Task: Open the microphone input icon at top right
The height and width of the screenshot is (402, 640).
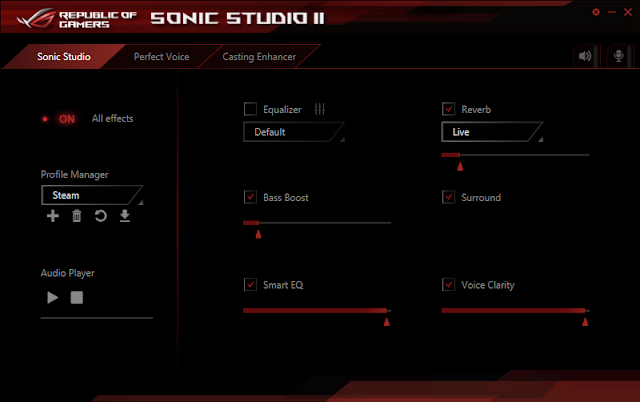Action: pyautogui.click(x=619, y=56)
